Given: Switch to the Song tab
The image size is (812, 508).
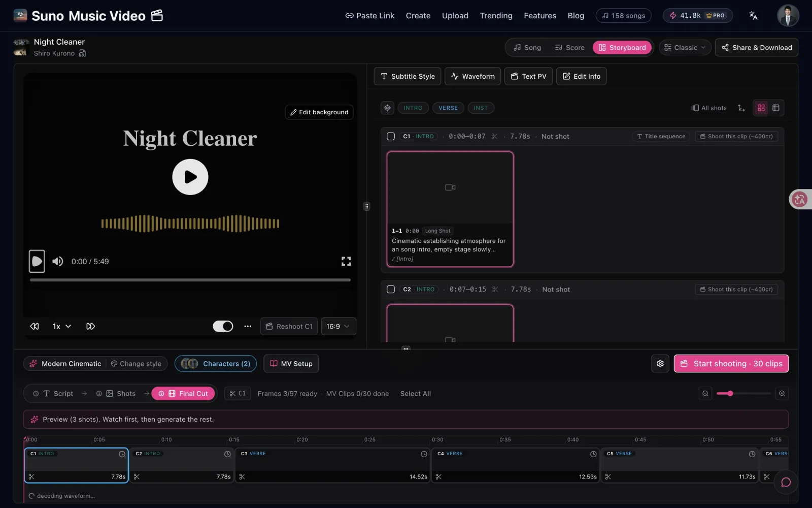Looking at the screenshot, I should [x=527, y=48].
